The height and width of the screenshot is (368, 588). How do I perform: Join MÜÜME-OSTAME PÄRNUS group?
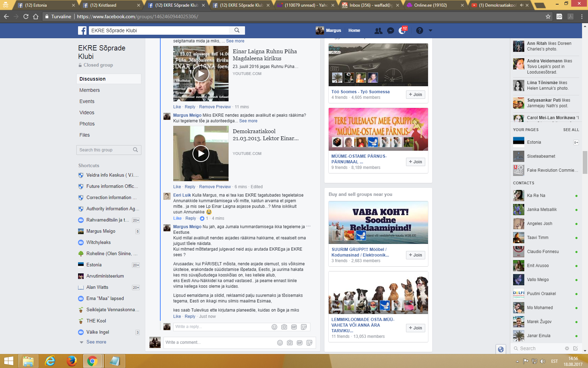click(416, 162)
